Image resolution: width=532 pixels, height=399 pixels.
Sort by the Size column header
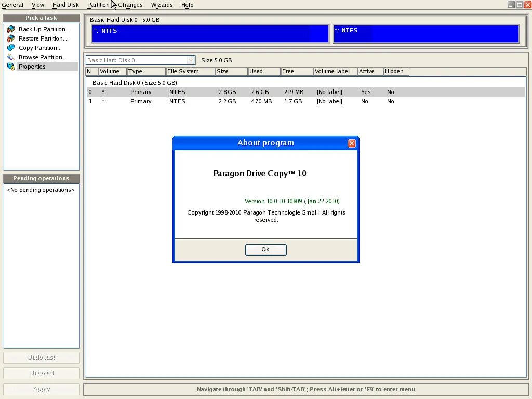click(231, 71)
